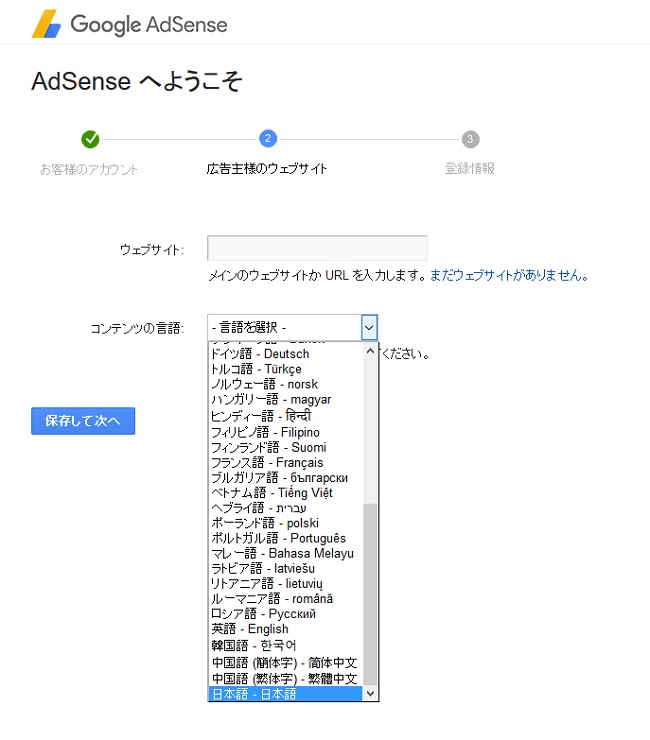Screen dimensions: 650x740
Task: Focus the ウェブサイト URL input field
Action: [x=317, y=248]
